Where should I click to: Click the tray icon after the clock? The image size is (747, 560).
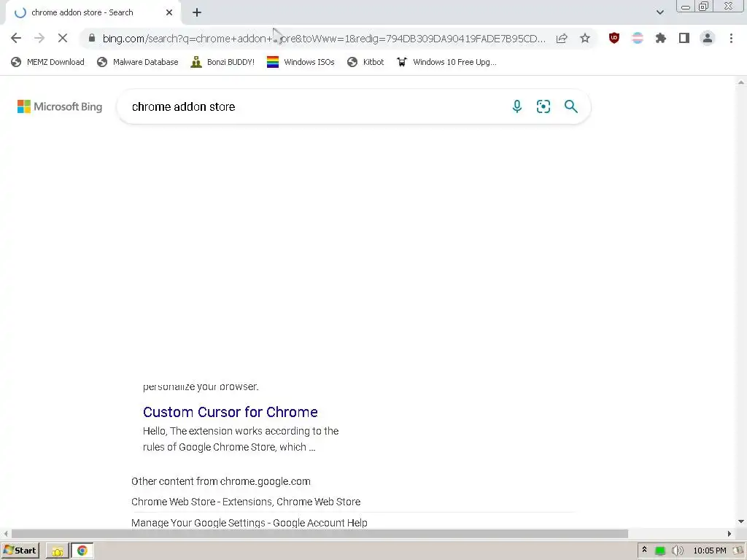[738, 551]
